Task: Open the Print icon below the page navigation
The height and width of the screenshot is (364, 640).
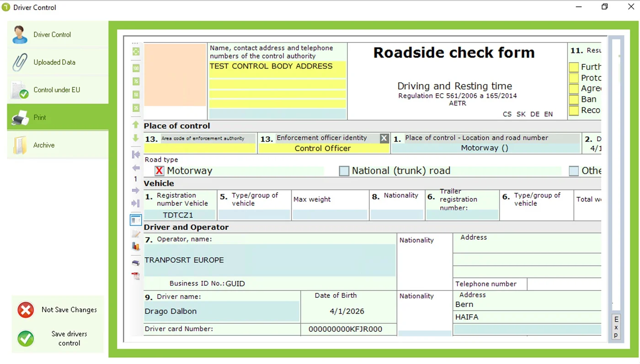Action: click(x=135, y=263)
